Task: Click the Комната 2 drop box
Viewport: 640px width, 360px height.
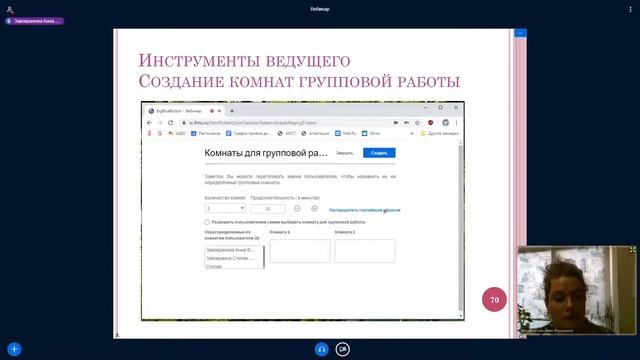Action: pos(365,251)
